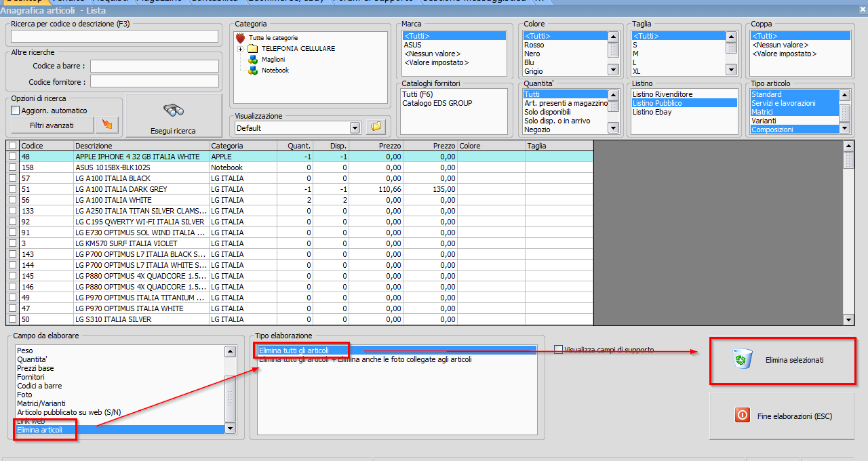Click the Filtri avanzati button

pos(52,125)
